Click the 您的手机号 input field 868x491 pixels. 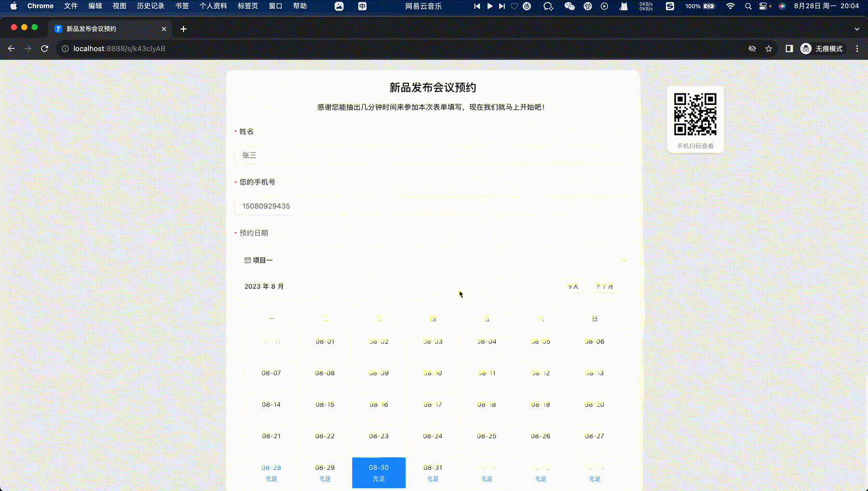pos(433,206)
